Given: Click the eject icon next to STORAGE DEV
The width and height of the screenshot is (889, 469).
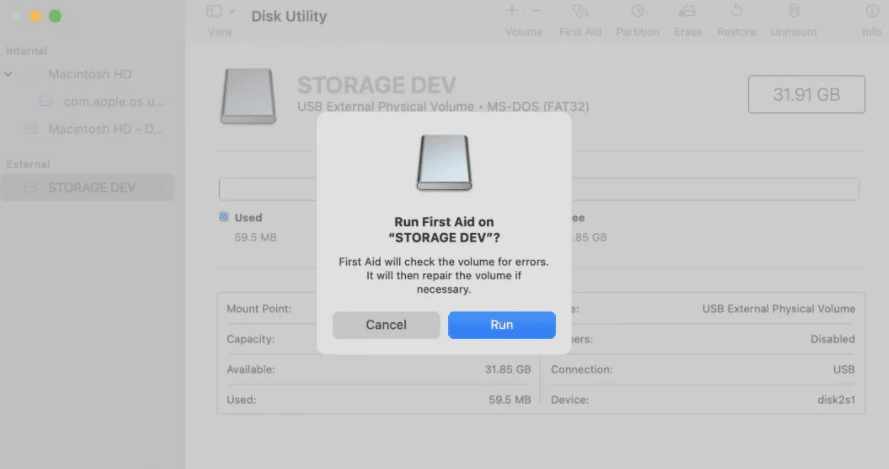Looking at the screenshot, I should (x=160, y=188).
